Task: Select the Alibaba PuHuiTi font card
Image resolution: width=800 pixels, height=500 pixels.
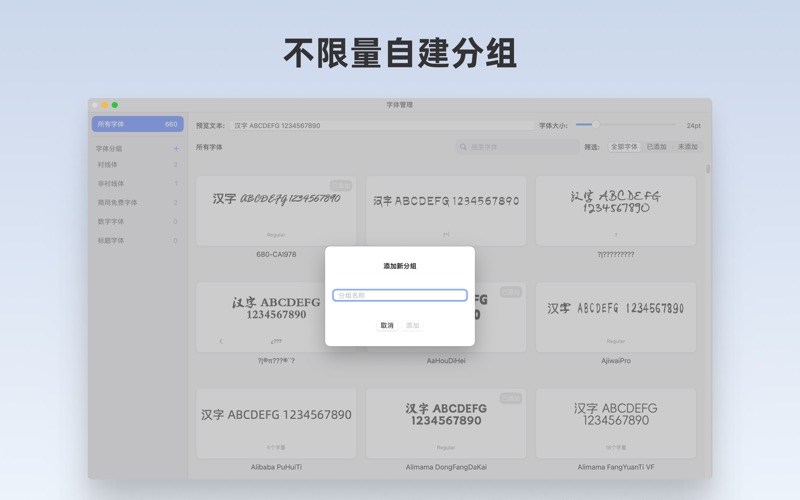Action: [276, 423]
